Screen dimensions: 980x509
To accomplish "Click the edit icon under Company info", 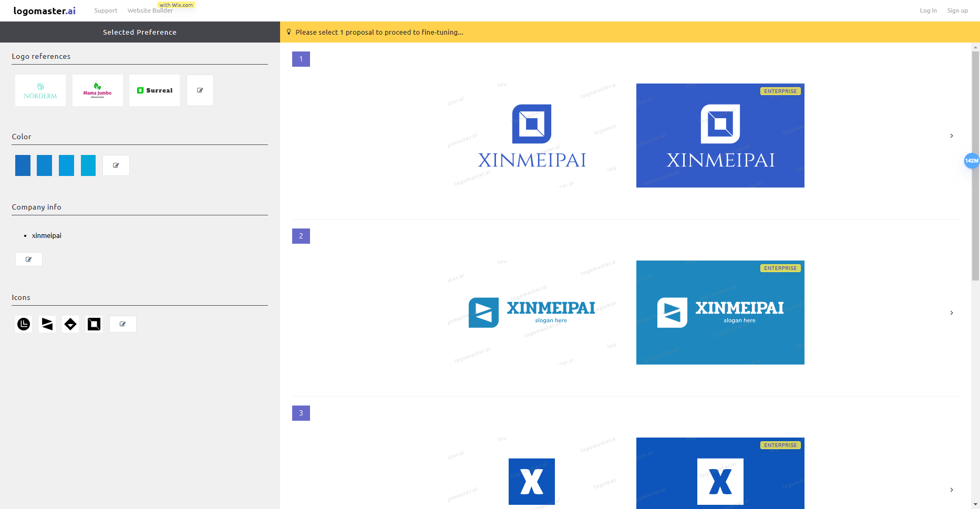I will tap(28, 259).
